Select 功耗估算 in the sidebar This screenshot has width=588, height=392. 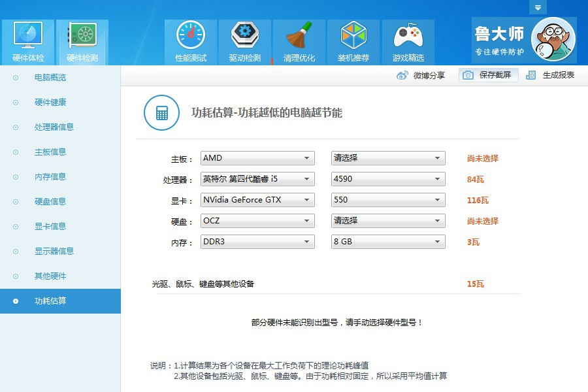pyautogui.click(x=60, y=301)
